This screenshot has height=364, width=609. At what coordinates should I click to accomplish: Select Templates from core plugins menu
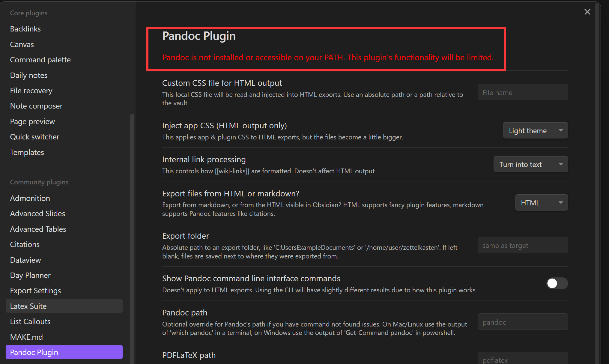[27, 152]
